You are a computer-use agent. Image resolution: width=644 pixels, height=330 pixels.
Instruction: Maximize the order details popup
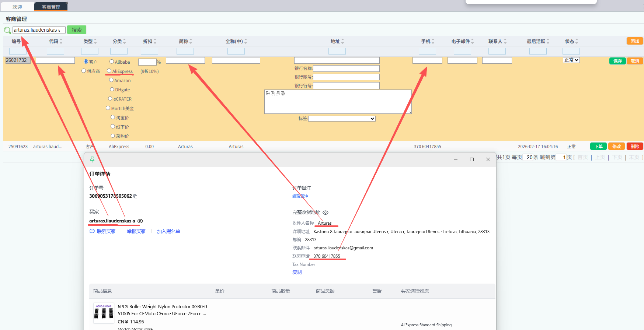point(471,159)
